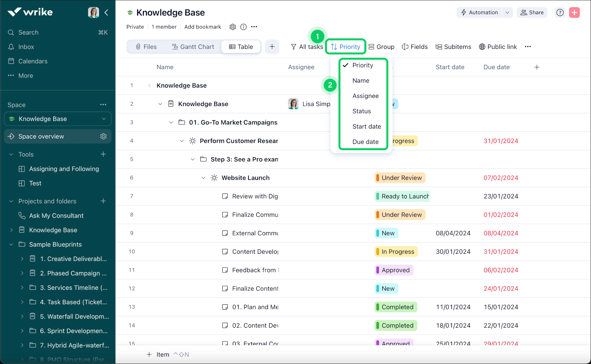The image size is (591, 364).
Task: Expand the Automation dropdown arrow
Action: [507, 12]
